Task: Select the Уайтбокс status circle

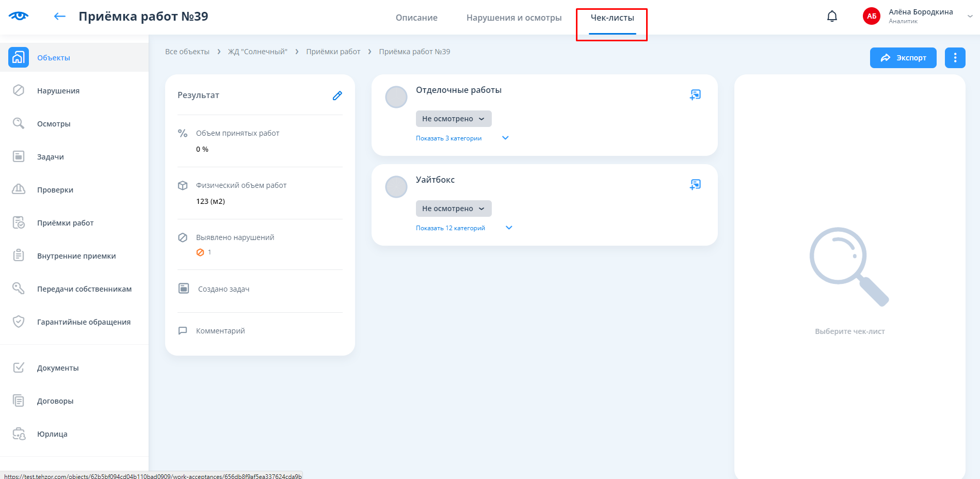Action: click(x=396, y=187)
